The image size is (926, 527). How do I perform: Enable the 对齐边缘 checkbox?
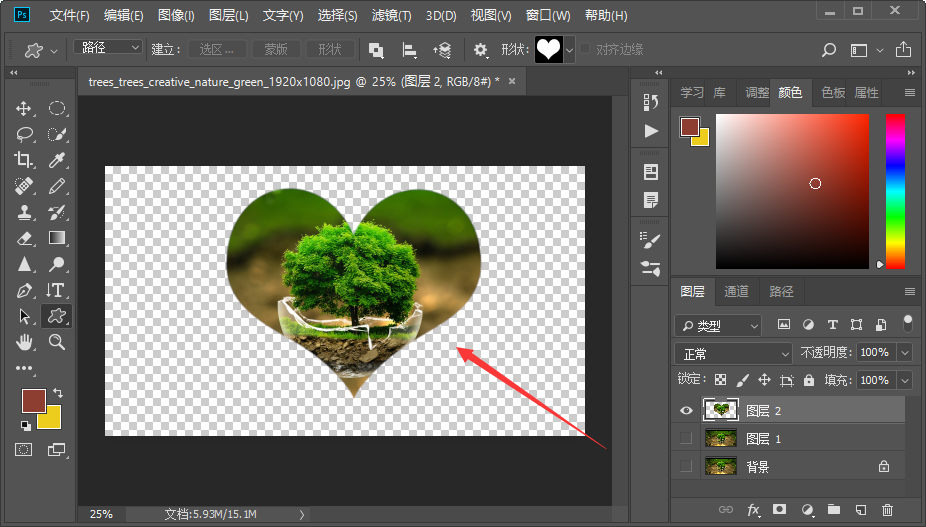586,49
